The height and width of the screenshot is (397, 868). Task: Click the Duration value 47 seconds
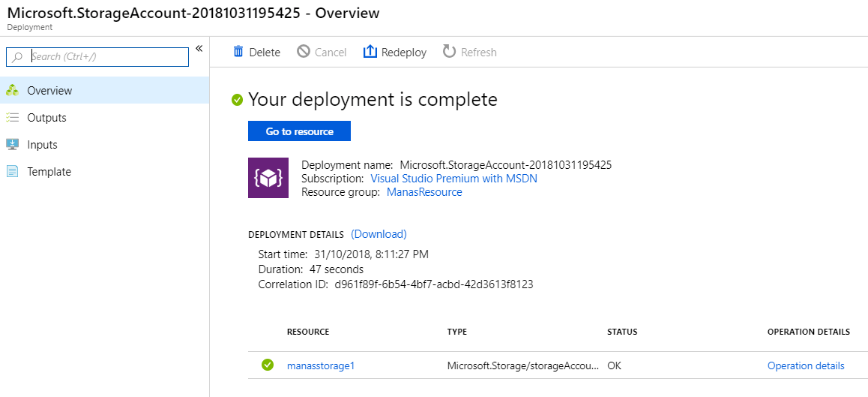pos(335,270)
